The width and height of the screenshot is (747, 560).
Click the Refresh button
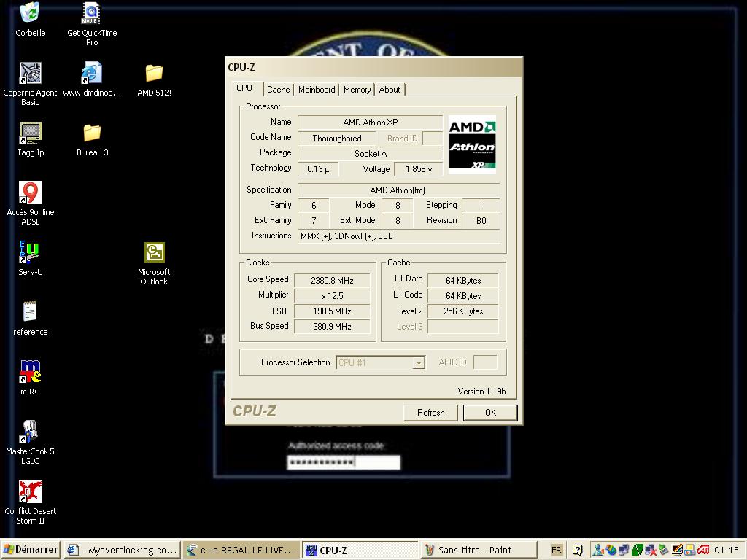(430, 413)
